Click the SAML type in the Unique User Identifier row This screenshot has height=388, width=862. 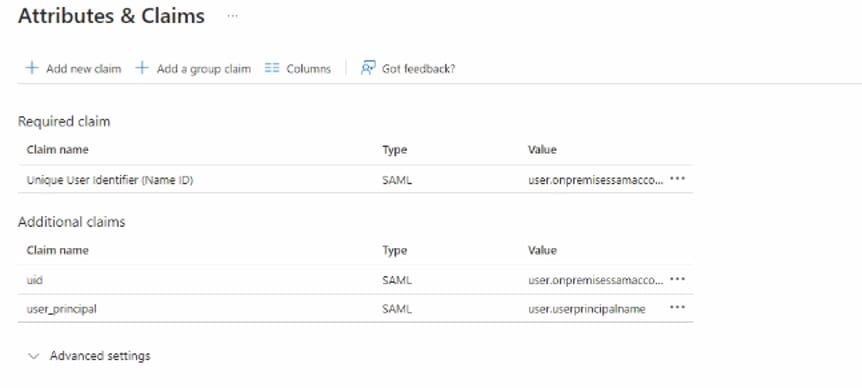coord(397,180)
